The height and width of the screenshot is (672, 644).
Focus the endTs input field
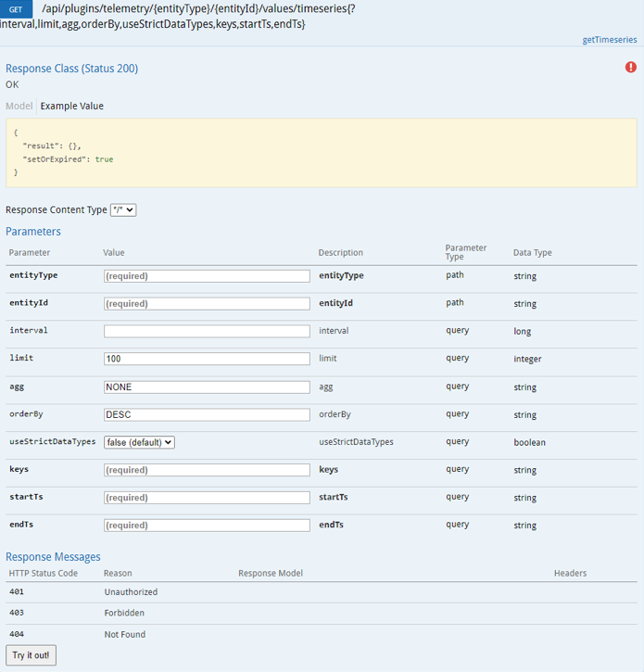coord(207,526)
